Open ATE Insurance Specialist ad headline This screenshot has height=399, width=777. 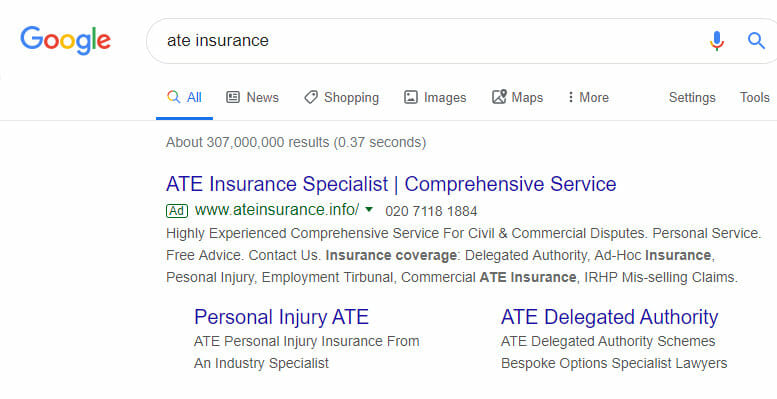click(391, 184)
